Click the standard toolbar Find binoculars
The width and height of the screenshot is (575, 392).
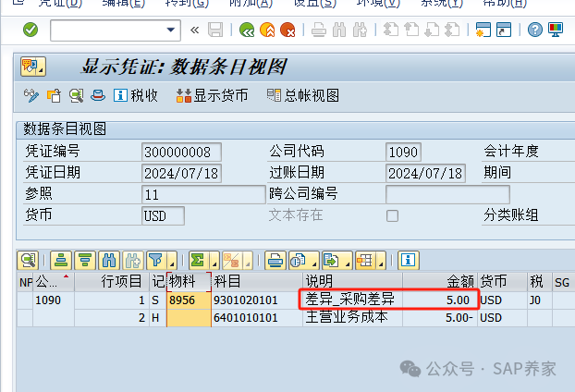click(339, 30)
